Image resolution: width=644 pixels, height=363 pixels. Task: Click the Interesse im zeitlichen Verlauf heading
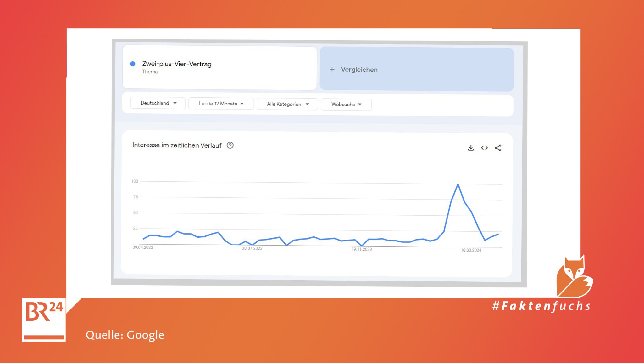(177, 145)
